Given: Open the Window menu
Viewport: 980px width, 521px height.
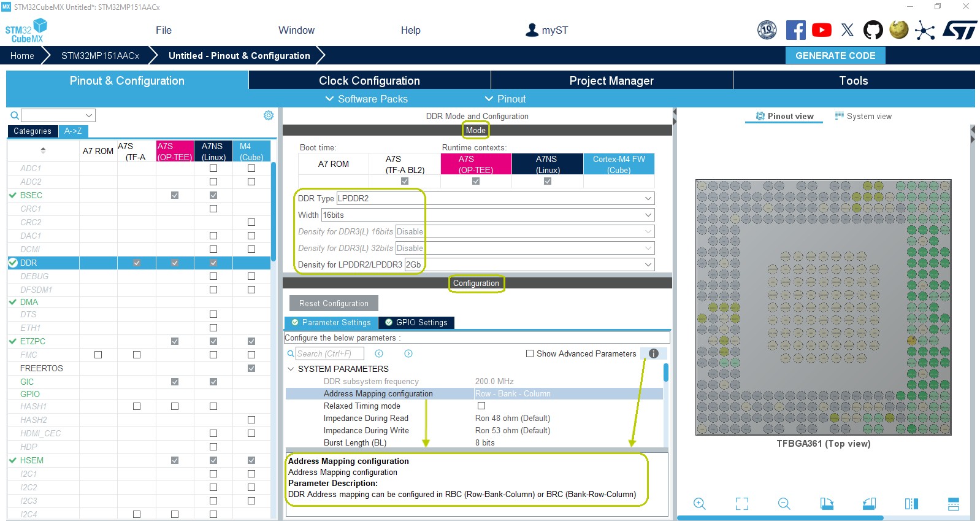Looking at the screenshot, I should tap(296, 30).
